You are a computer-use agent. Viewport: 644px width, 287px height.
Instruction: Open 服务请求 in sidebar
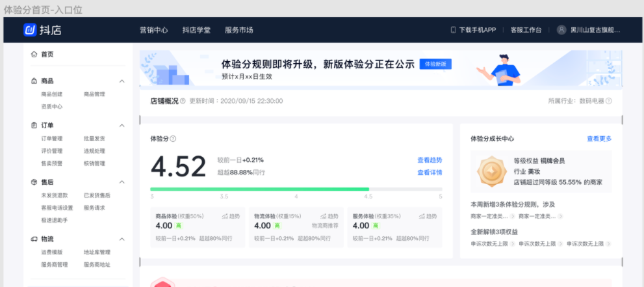point(94,208)
